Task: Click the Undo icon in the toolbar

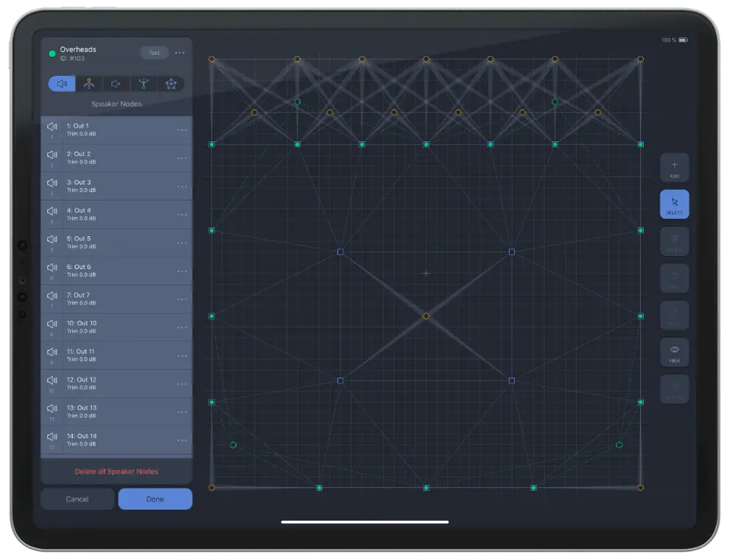Action: tap(674, 278)
